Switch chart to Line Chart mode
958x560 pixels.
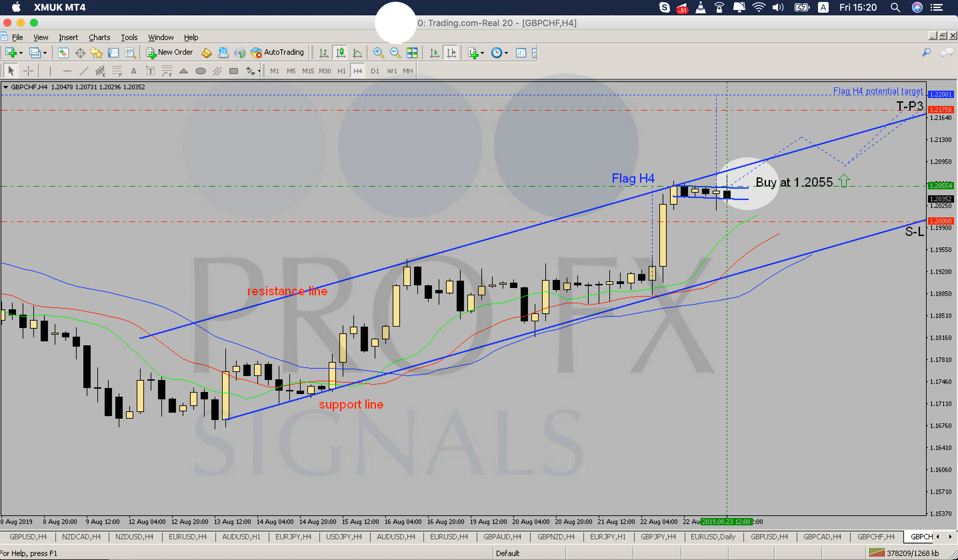pos(357,52)
